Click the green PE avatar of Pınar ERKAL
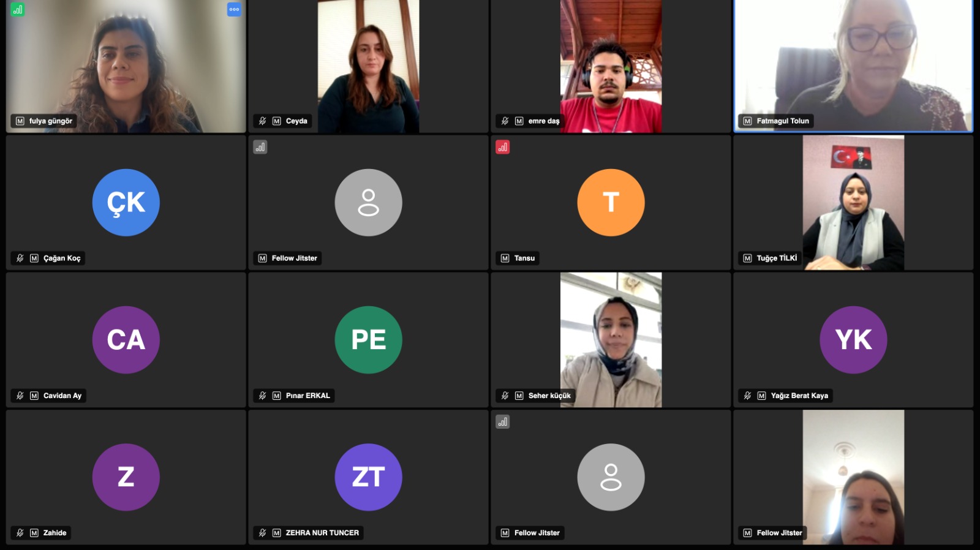 [x=368, y=340]
